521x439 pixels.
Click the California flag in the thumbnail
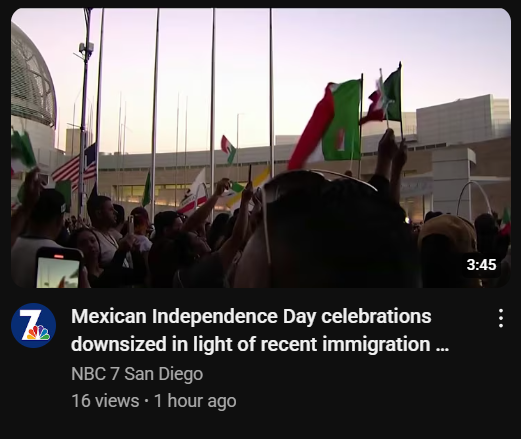point(195,193)
